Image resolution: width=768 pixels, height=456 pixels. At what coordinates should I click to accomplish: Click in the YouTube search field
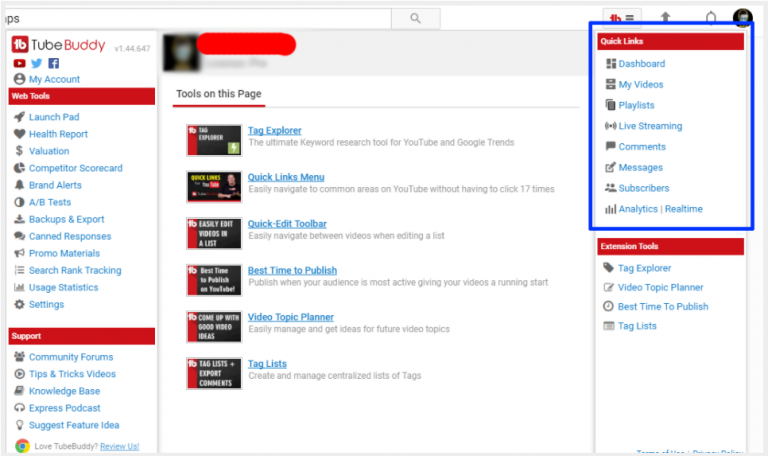point(196,19)
